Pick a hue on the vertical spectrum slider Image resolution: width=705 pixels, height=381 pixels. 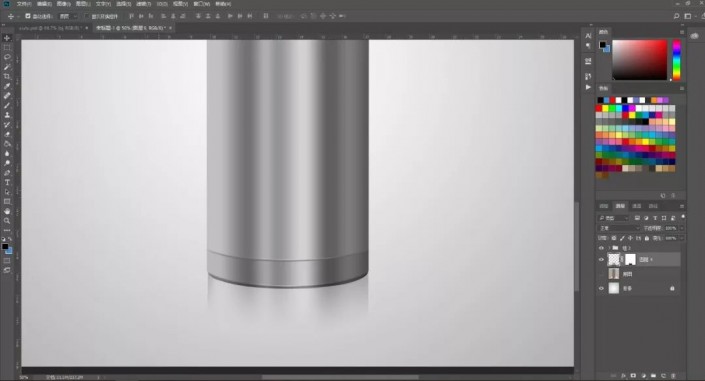click(676, 60)
